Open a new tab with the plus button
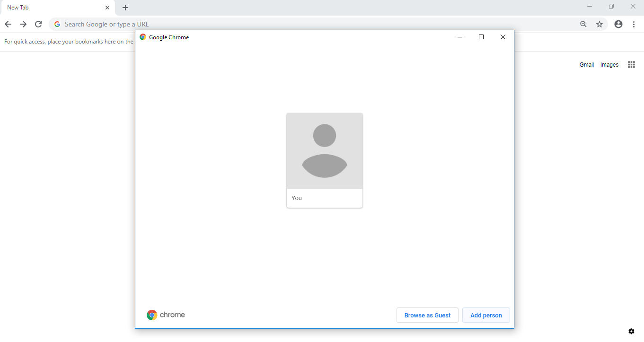This screenshot has width=644, height=342. [125, 8]
